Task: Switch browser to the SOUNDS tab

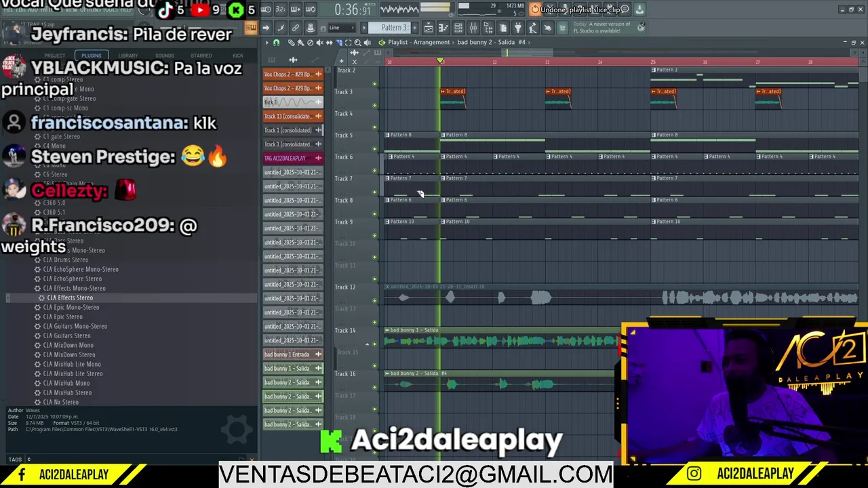Action: pos(164,56)
